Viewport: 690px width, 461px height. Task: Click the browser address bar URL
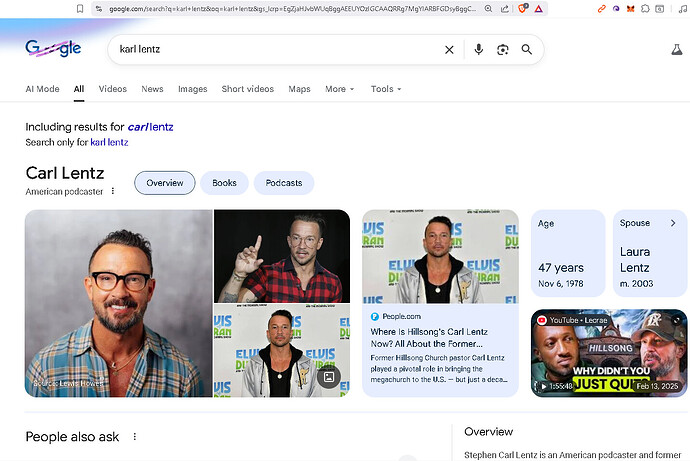pyautogui.click(x=292, y=8)
